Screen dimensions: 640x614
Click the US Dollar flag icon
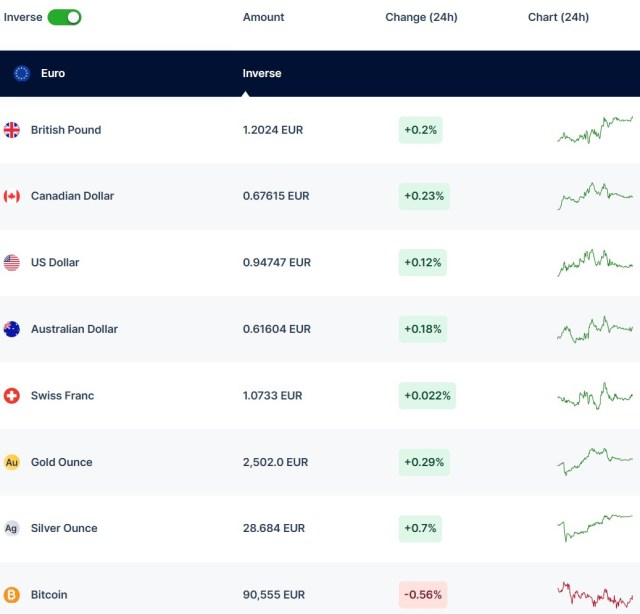12,263
